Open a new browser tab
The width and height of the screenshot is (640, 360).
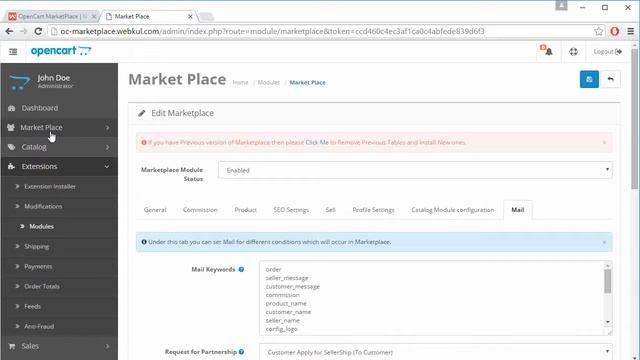[206, 17]
